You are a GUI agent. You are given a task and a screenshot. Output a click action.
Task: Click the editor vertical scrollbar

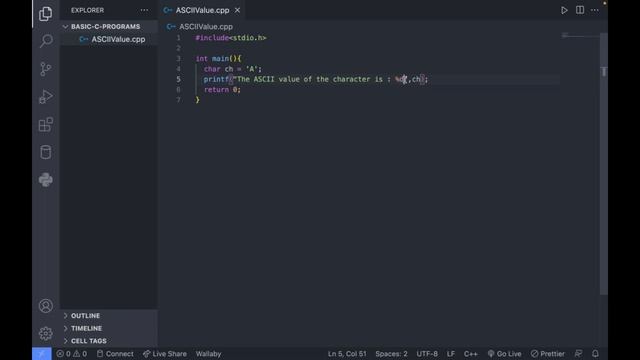pos(604,163)
